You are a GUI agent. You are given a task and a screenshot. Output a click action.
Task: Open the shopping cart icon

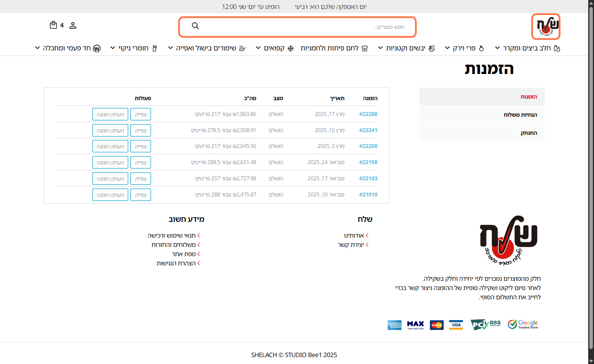click(53, 25)
